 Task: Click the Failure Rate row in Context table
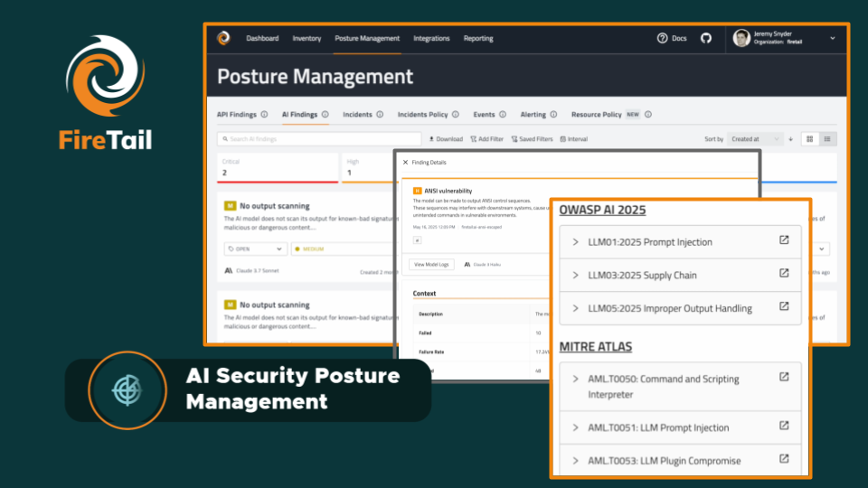tap(481, 352)
